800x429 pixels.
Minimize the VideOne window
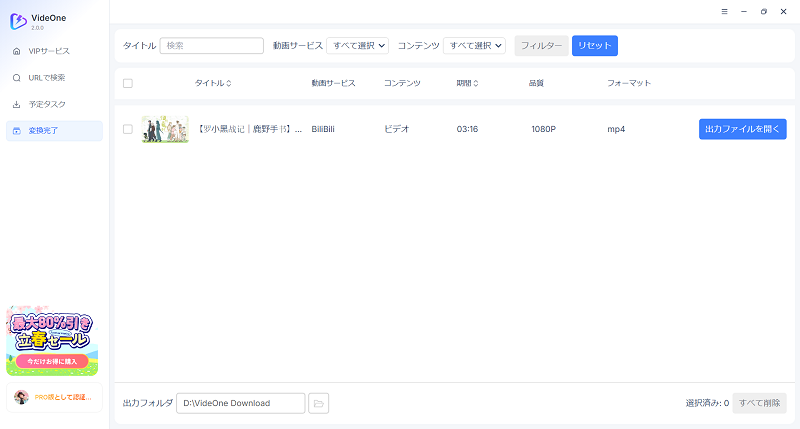point(744,11)
